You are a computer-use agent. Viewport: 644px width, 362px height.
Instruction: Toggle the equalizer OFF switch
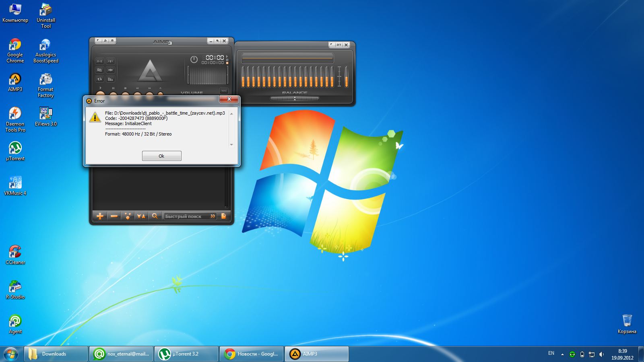tap(339, 45)
